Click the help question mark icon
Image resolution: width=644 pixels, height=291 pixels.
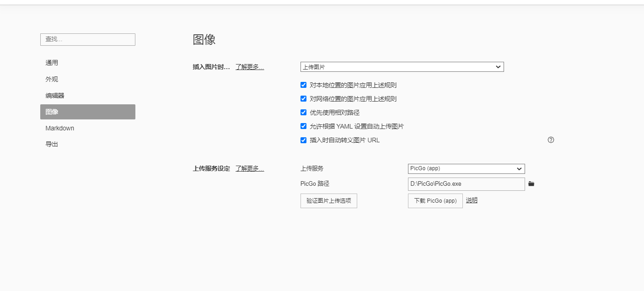coord(551,140)
